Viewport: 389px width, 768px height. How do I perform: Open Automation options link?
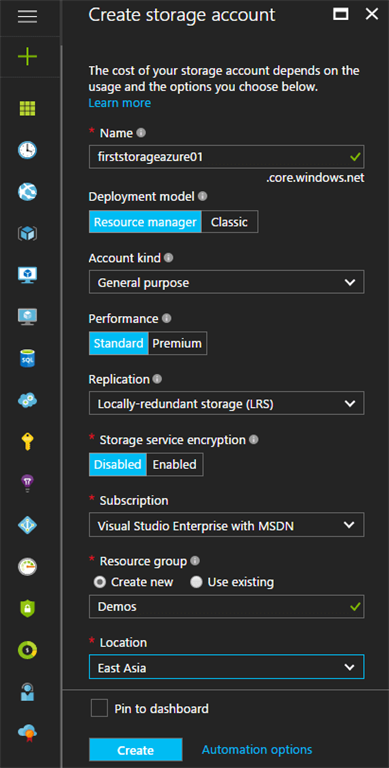point(257,749)
